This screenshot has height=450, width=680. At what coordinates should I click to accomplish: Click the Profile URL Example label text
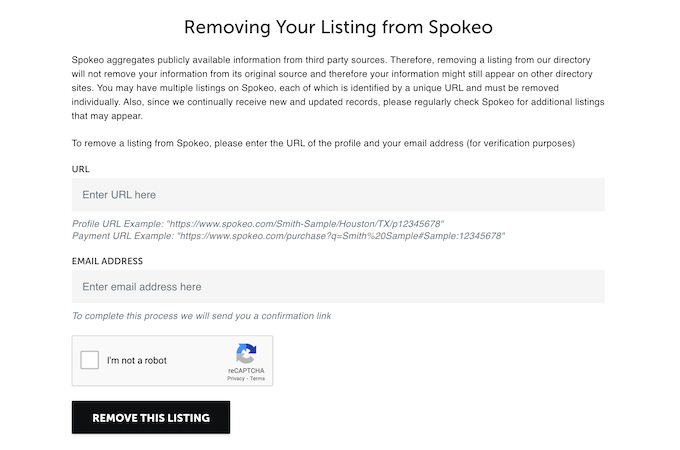pos(118,224)
